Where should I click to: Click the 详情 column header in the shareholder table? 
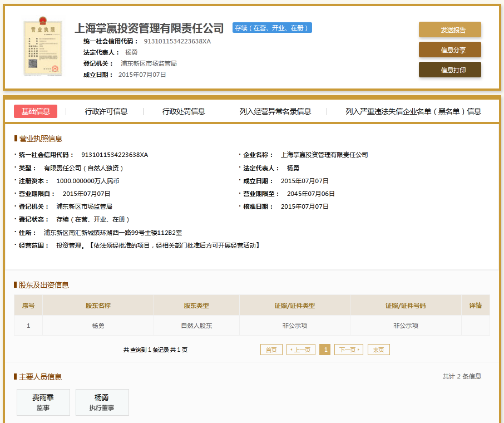[x=475, y=306]
